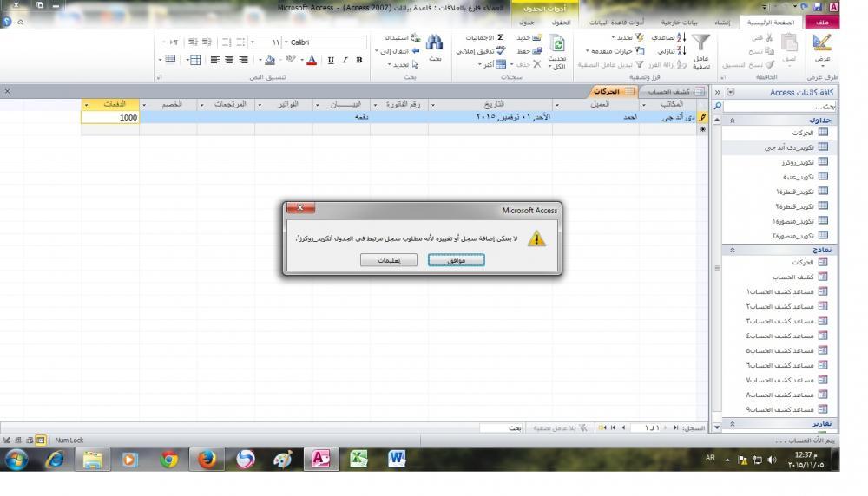Click the Font Color A icon

tap(312, 60)
